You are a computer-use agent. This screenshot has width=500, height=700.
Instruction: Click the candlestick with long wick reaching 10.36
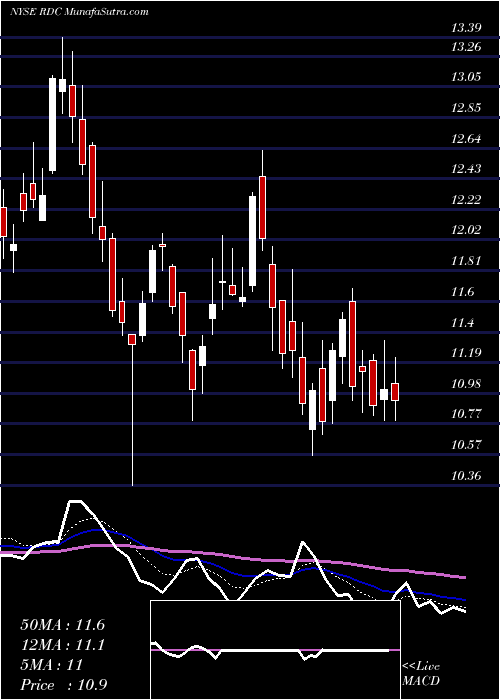(x=132, y=409)
